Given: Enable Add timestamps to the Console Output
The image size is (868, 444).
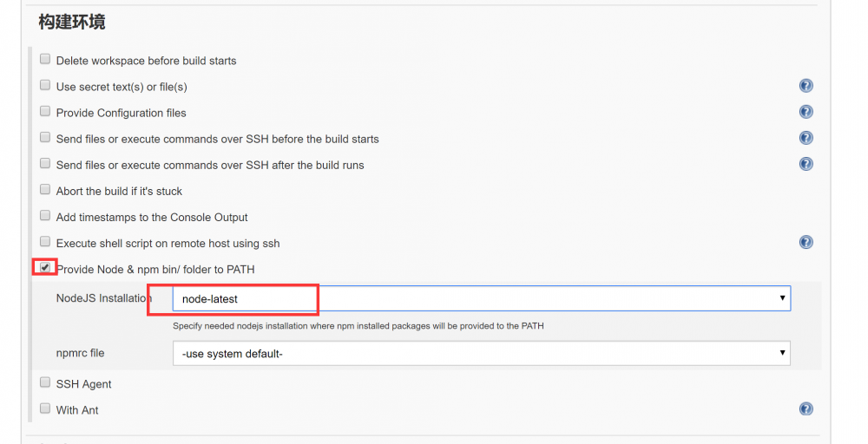Looking at the screenshot, I should 45,216.
